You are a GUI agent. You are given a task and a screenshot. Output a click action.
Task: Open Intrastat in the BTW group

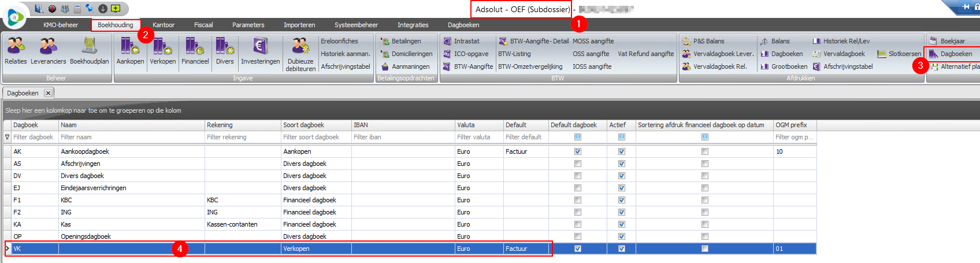[x=461, y=41]
